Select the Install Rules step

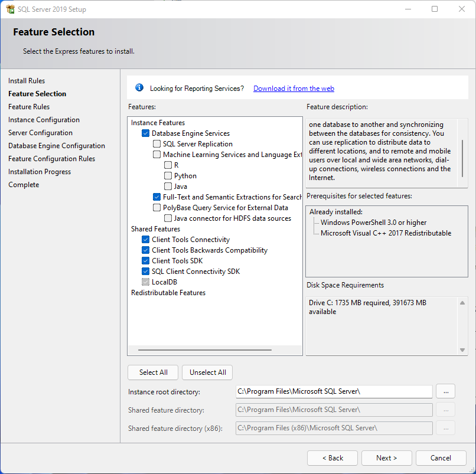tap(27, 81)
